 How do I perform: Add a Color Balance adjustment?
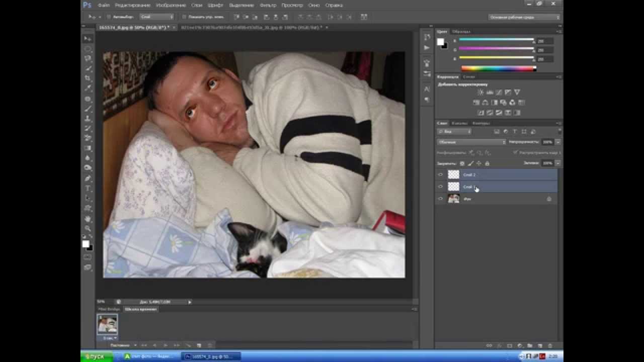485,103
